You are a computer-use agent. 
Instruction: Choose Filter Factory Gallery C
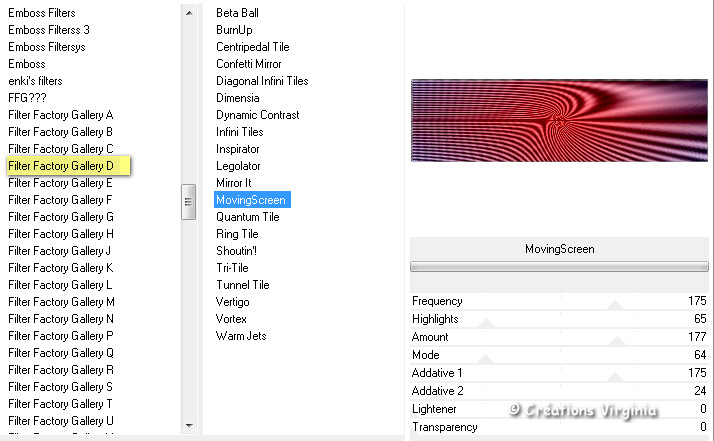pyautogui.click(x=61, y=149)
